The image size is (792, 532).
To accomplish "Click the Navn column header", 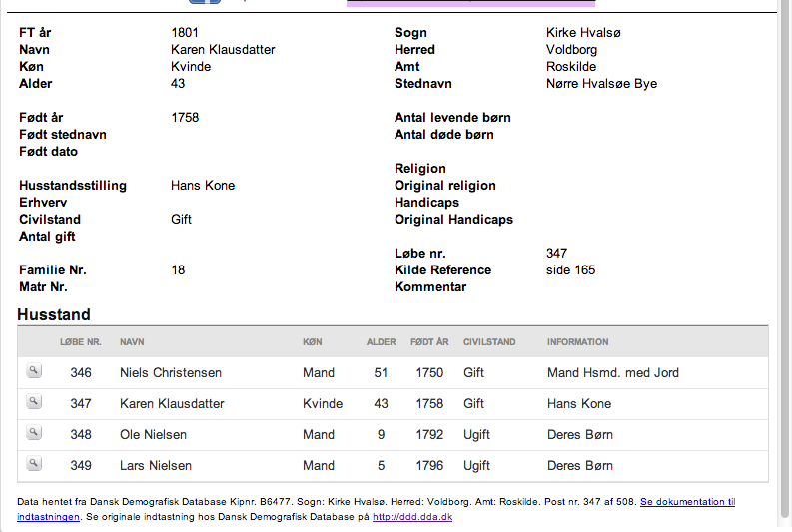I will [x=132, y=342].
